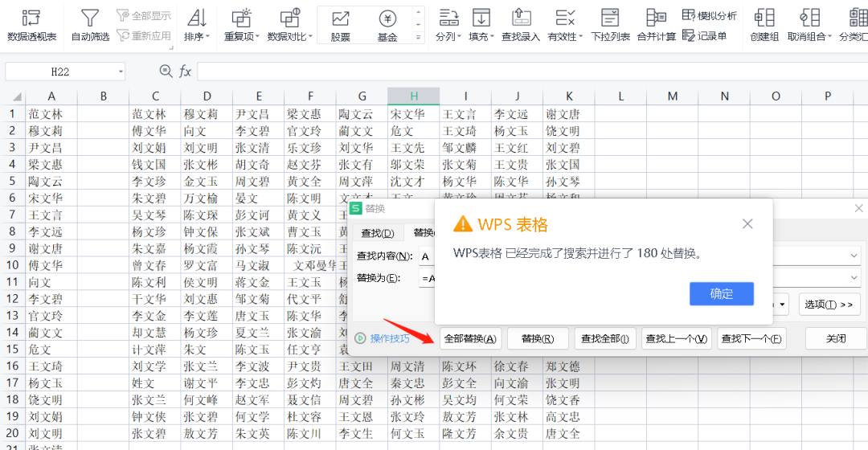Click the 全部替换(A) button
This screenshot has height=450, width=868.
(470, 339)
